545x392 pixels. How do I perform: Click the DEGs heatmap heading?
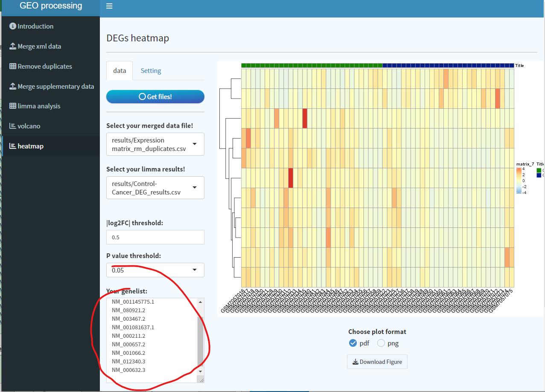click(138, 38)
